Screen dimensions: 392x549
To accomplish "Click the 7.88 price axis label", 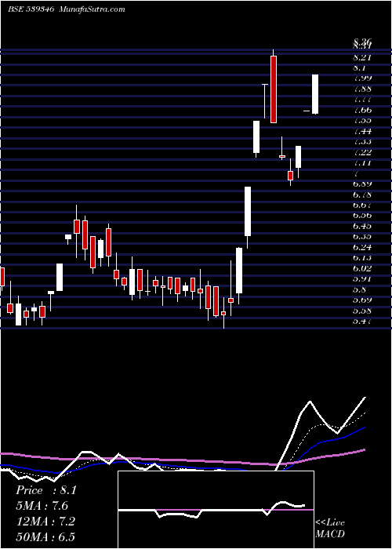I will [x=362, y=89].
